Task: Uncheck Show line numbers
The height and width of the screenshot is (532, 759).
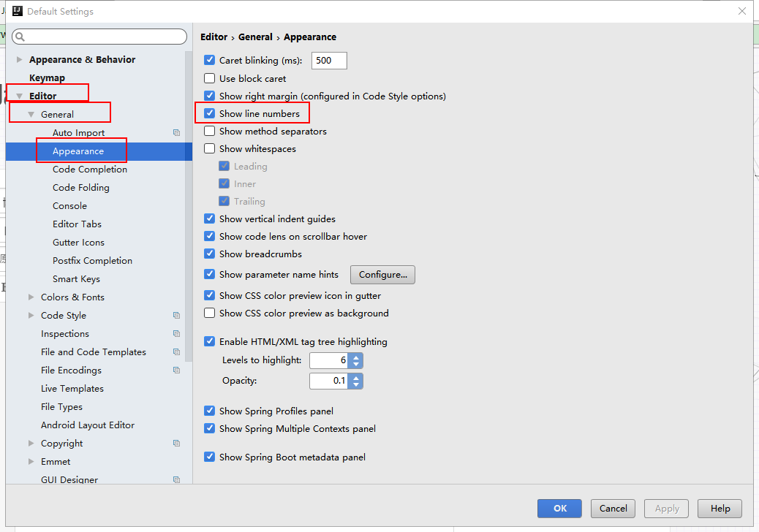Action: tap(210, 113)
